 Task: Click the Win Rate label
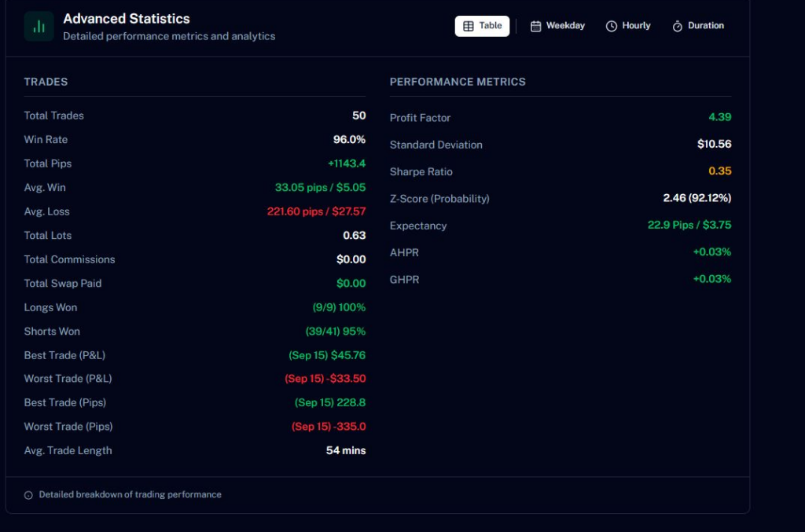pos(46,140)
